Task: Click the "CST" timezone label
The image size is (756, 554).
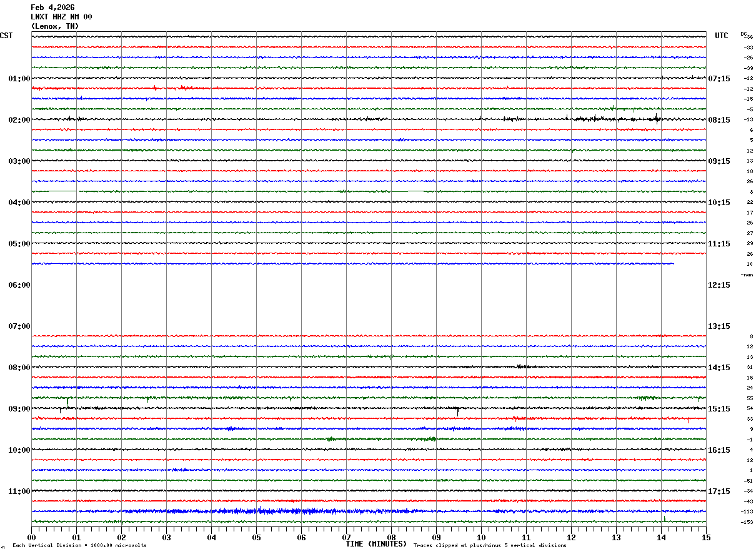Action: click(x=6, y=36)
